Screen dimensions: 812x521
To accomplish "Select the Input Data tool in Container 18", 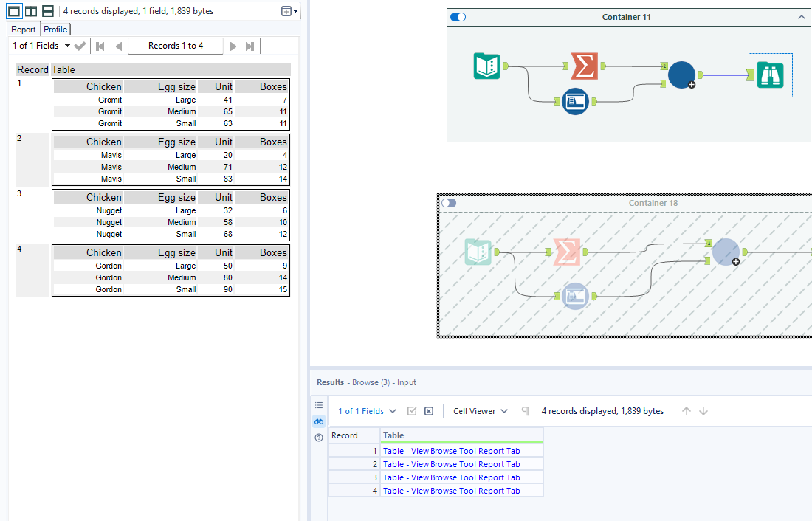I will 478,252.
